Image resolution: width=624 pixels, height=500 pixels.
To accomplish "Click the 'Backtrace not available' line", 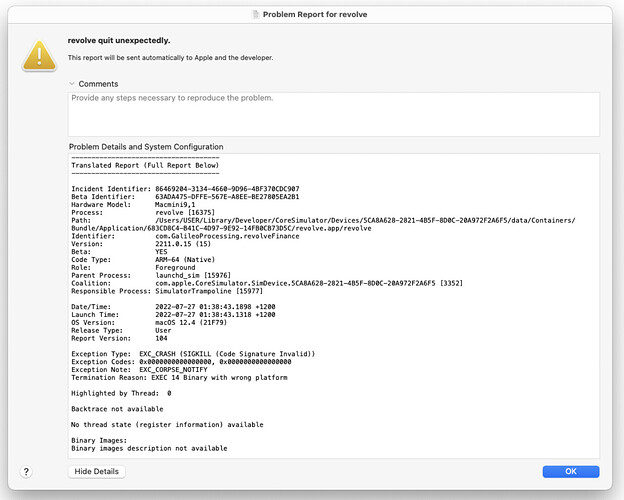I will 116,408.
